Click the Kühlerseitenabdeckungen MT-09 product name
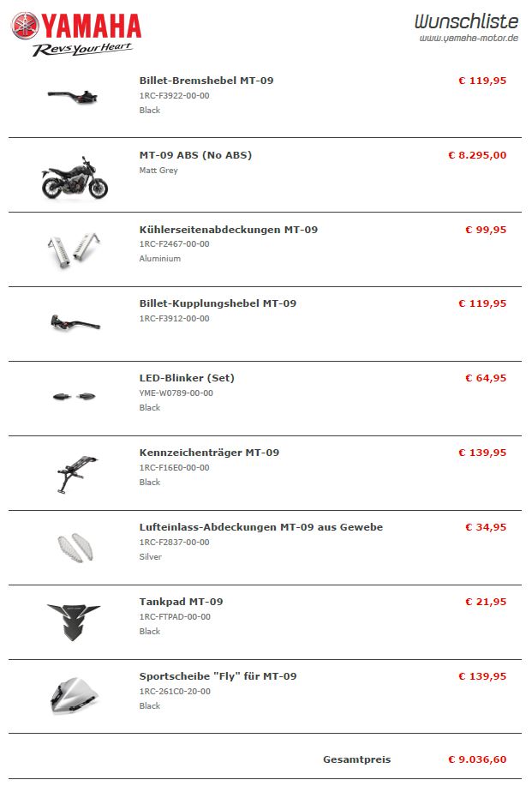 pos(228,230)
